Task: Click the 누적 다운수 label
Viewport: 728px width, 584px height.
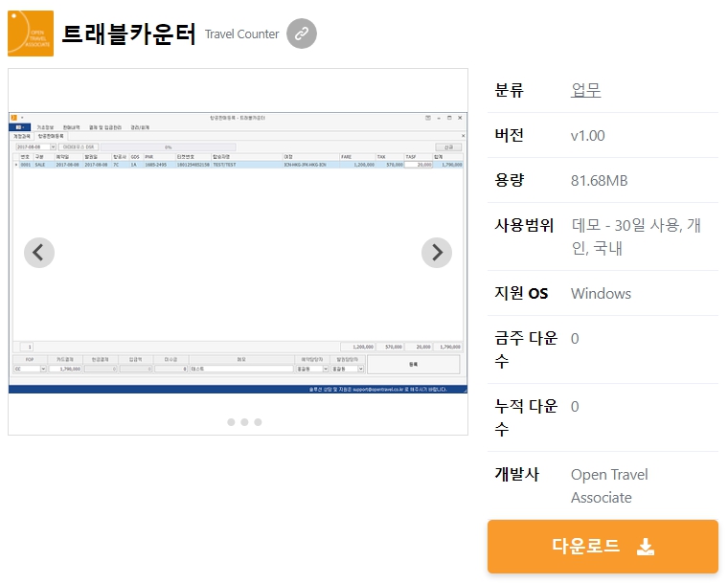Action: point(526,417)
